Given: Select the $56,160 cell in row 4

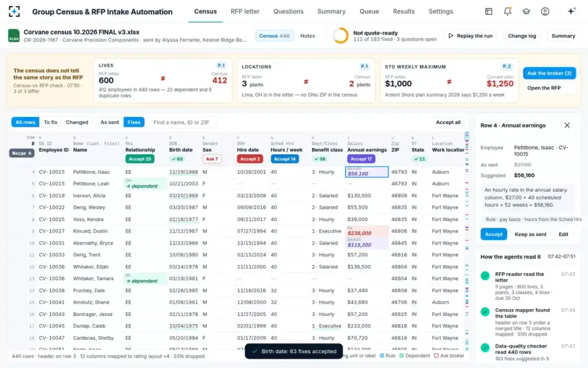Looking at the screenshot, I should tap(367, 172).
